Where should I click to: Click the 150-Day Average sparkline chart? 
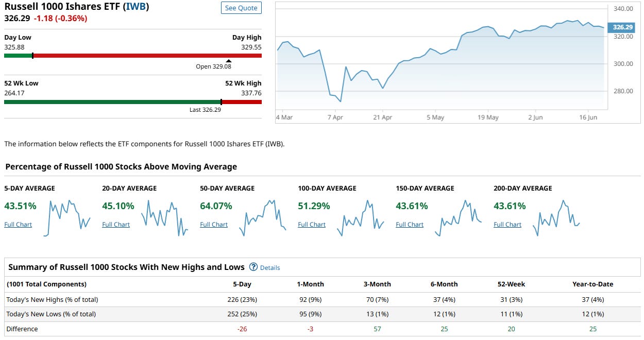click(459, 218)
